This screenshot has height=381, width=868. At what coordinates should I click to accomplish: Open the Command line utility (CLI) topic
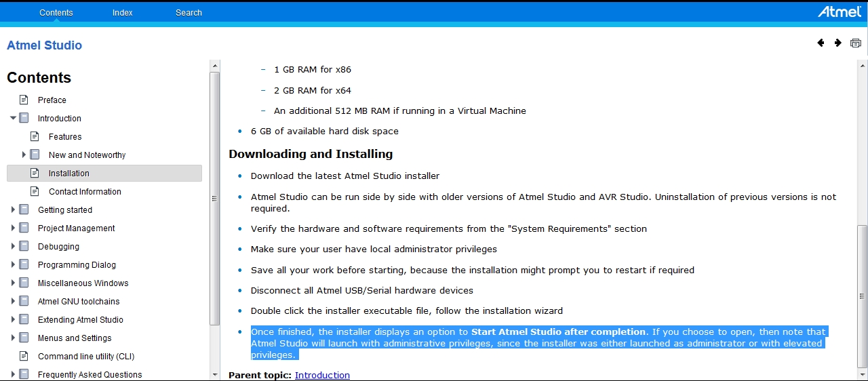(x=86, y=356)
